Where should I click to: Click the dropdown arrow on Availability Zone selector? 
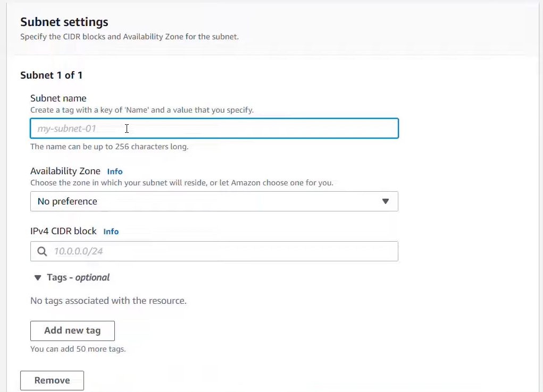coord(385,201)
